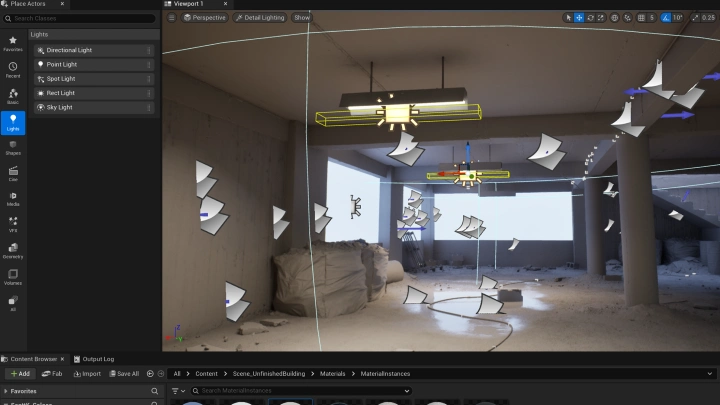Viewport: 720px width, 405px height.
Task: Click the Sky Light row options handle
Action: (x=149, y=107)
